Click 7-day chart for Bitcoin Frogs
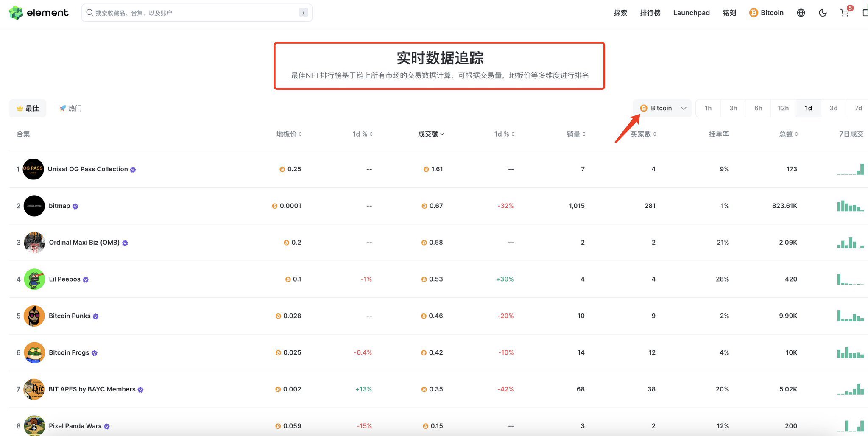 (850, 352)
